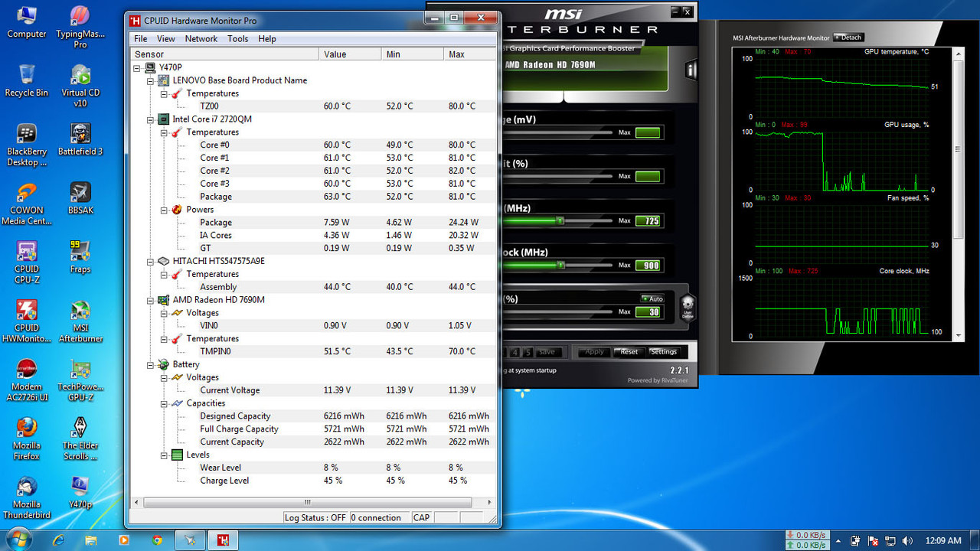
Task: Open the Y470p desktop shortcut
Action: pos(80,493)
